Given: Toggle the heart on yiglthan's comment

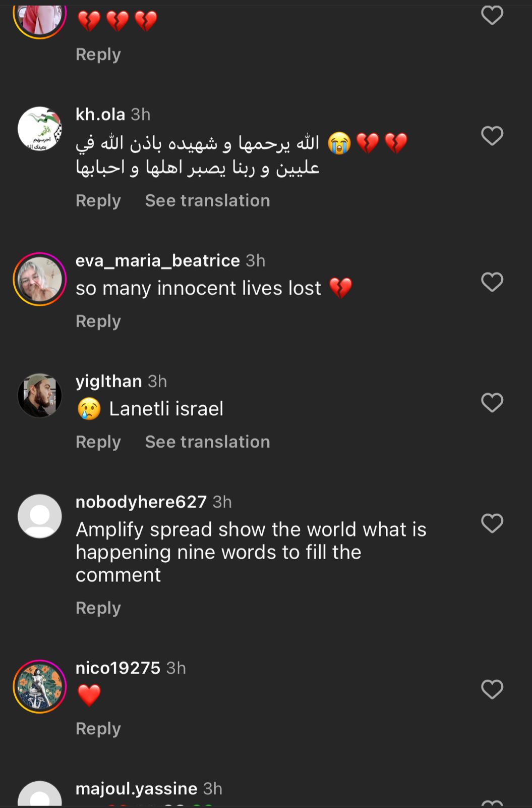Looking at the screenshot, I should coord(492,403).
